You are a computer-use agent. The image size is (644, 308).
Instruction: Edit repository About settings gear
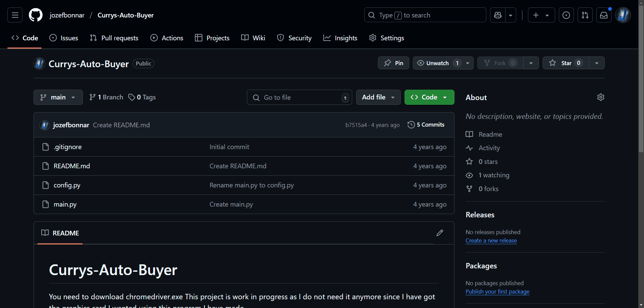coord(601,97)
